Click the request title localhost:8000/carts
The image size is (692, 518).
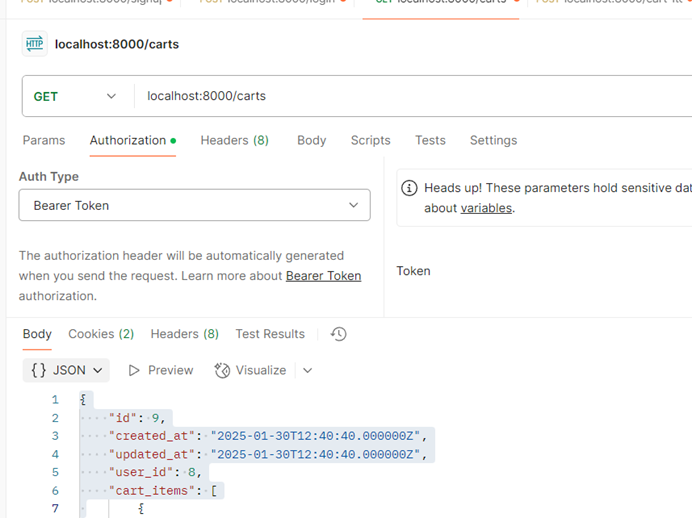tap(117, 44)
